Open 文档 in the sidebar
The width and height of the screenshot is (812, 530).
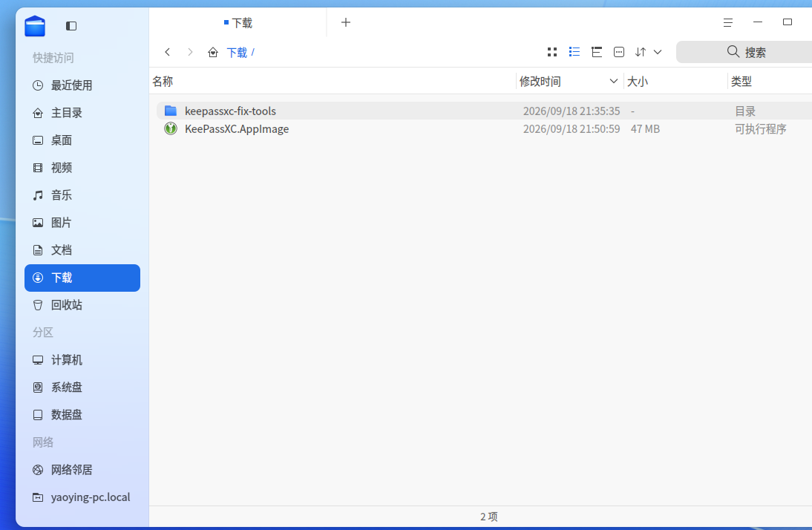pyautogui.click(x=82, y=249)
